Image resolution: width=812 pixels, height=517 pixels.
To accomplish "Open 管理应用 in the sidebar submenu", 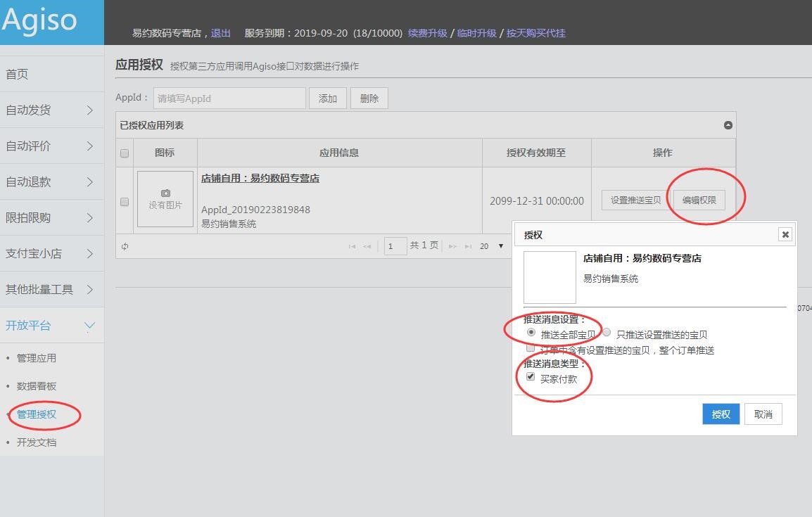I will click(37, 358).
